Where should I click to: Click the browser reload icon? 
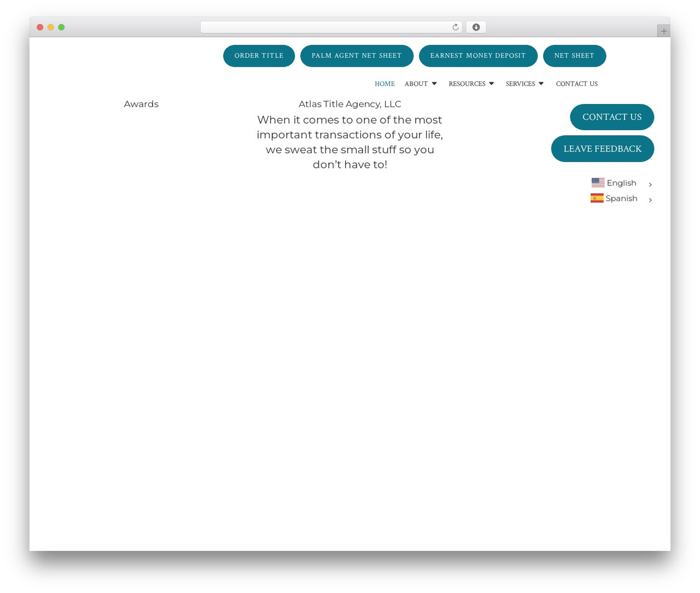tap(455, 27)
